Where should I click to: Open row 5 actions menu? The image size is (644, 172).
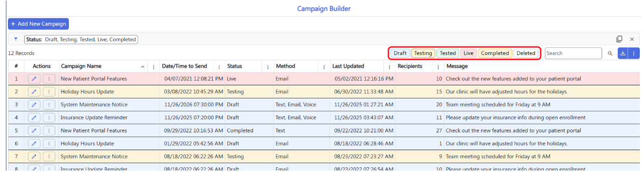coord(49,131)
